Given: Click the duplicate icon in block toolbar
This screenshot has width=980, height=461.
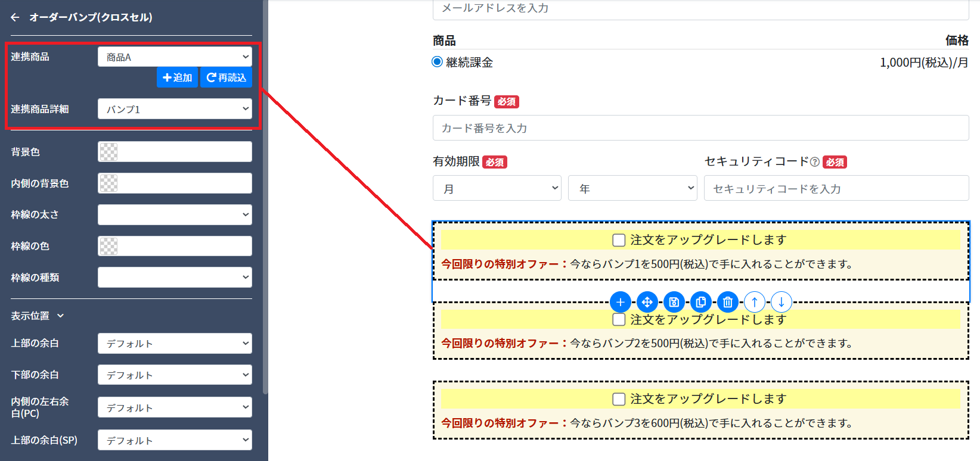Looking at the screenshot, I should [x=700, y=302].
